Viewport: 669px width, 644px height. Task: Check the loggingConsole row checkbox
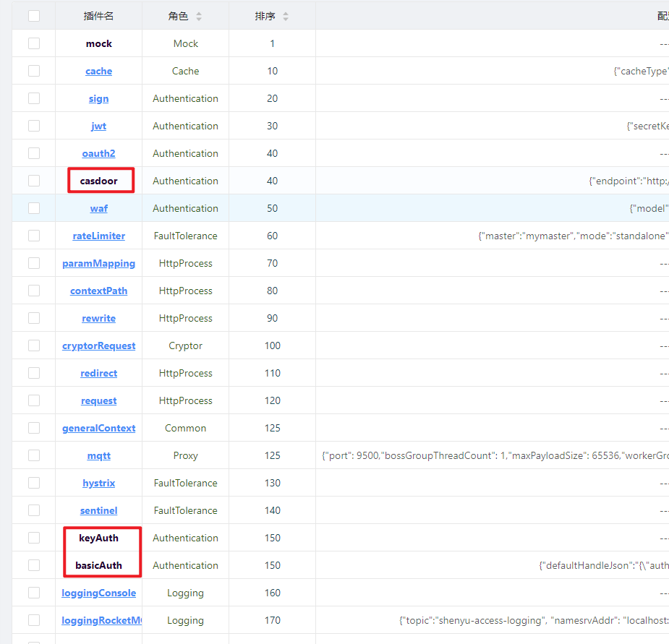(34, 593)
